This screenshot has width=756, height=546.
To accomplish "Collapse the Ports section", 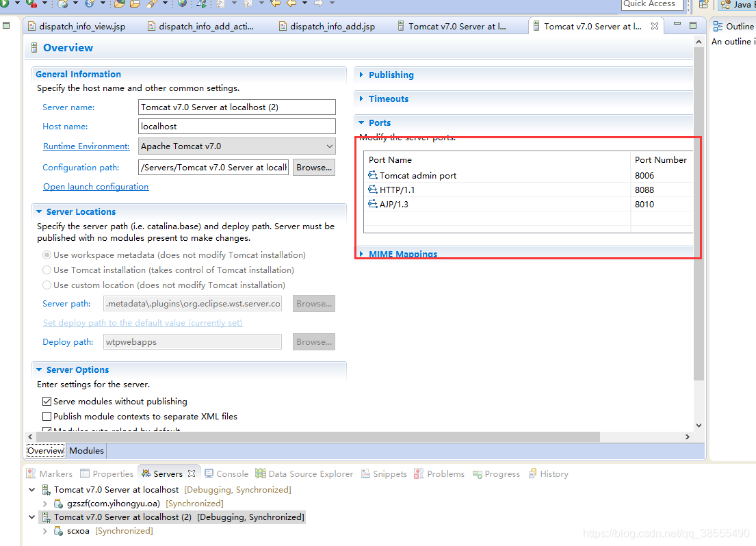I will (x=361, y=122).
